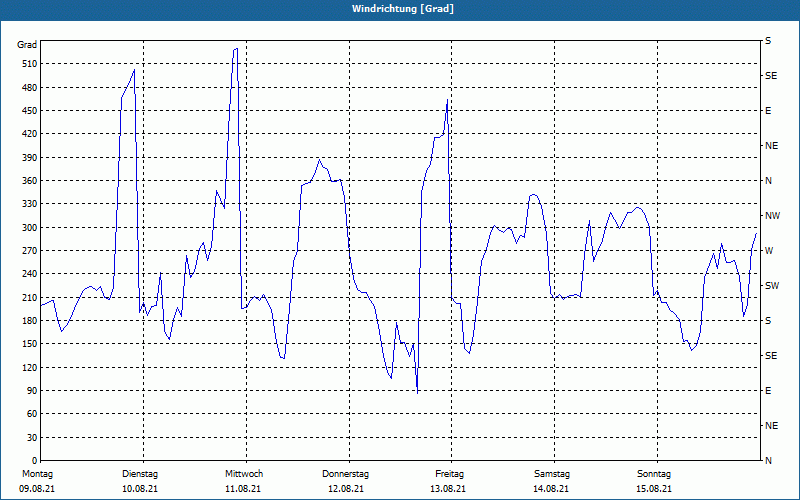Select the Mittwoch day label
The height and width of the screenshot is (500, 800).
(244, 474)
